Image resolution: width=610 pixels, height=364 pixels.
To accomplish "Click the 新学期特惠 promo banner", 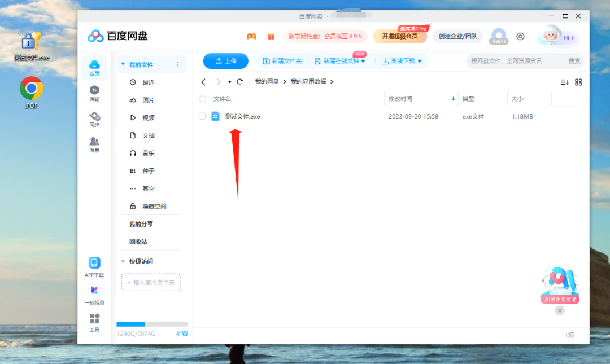I will [325, 37].
